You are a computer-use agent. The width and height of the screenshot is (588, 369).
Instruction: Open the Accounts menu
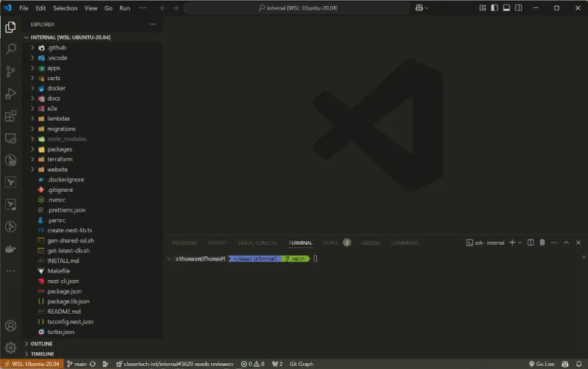coord(10,326)
